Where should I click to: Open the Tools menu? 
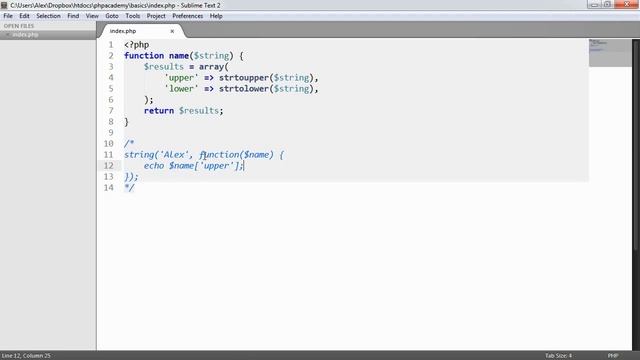coord(133,16)
